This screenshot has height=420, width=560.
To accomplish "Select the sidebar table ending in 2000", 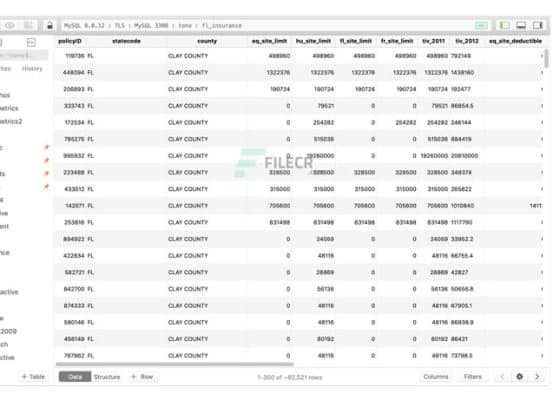I will pos(8,331).
